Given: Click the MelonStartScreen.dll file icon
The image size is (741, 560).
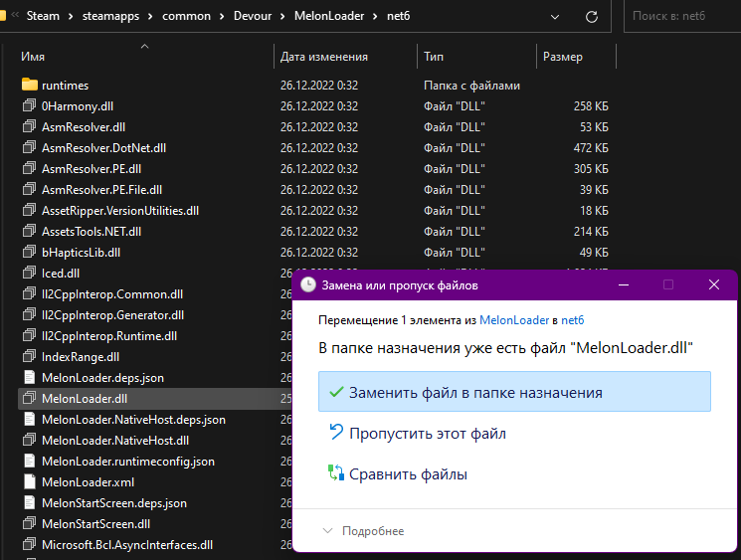Looking at the screenshot, I should click(x=29, y=523).
